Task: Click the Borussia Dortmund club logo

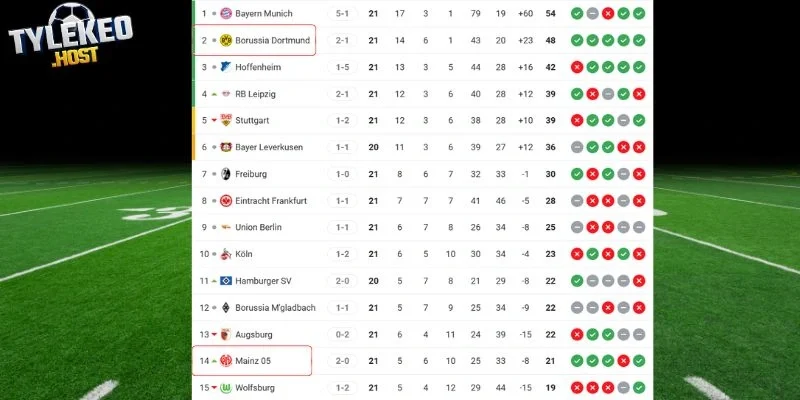Action: 225,41
